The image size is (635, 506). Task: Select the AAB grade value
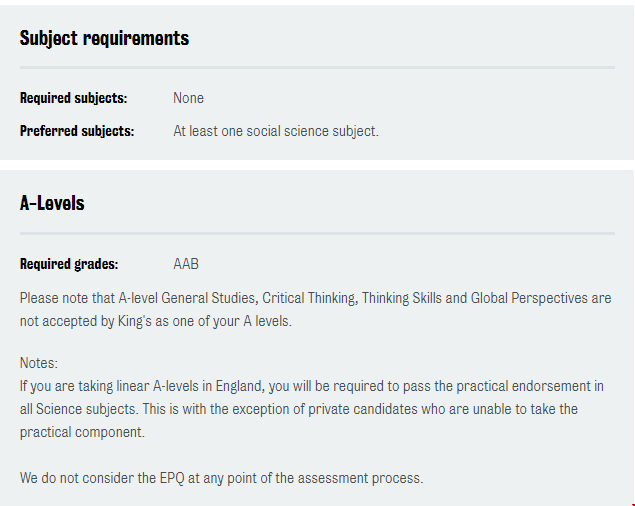186,264
